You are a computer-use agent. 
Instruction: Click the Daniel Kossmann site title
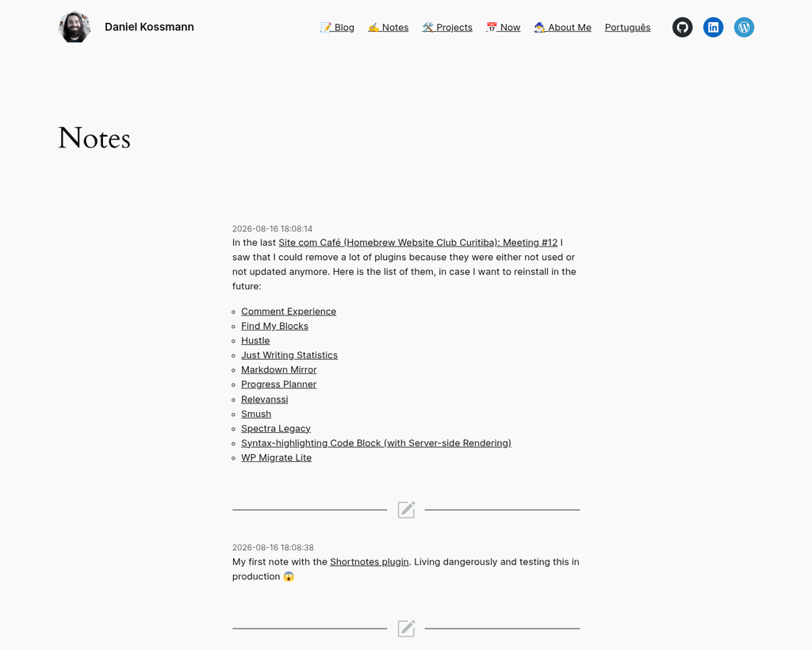tap(149, 27)
